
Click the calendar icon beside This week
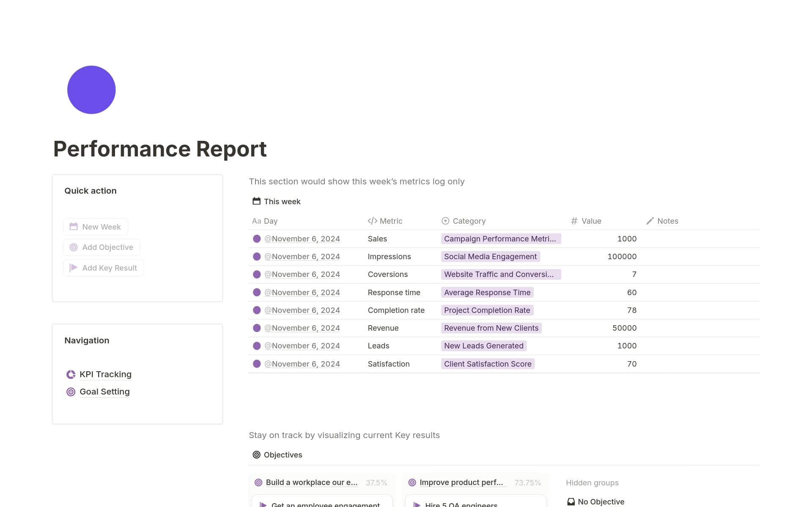(256, 201)
